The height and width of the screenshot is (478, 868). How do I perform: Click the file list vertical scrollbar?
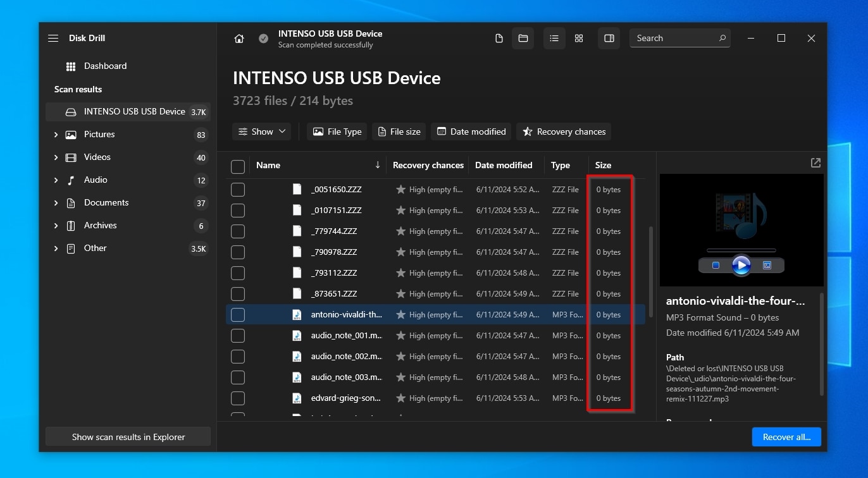(x=651, y=272)
